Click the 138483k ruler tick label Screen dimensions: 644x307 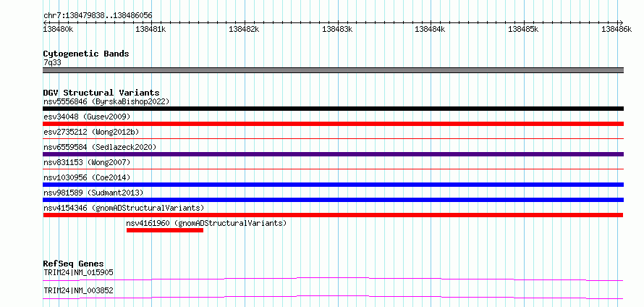[338, 29]
